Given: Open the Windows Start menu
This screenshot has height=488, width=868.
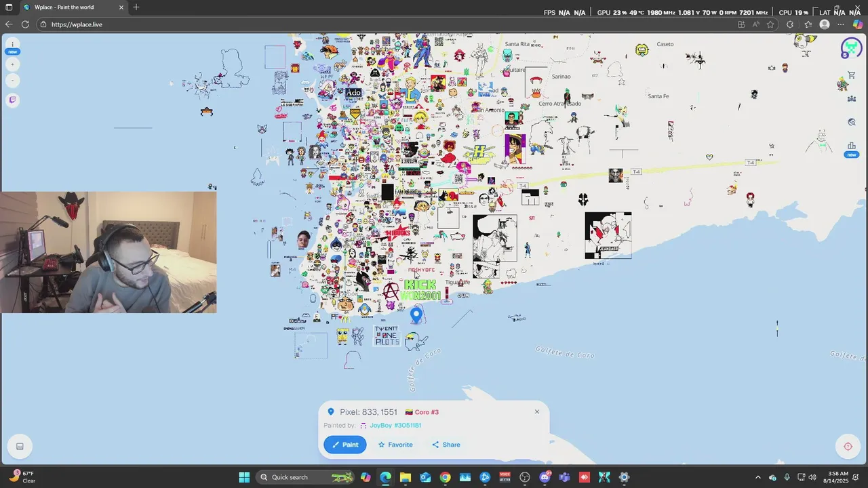Looking at the screenshot, I should tap(244, 477).
